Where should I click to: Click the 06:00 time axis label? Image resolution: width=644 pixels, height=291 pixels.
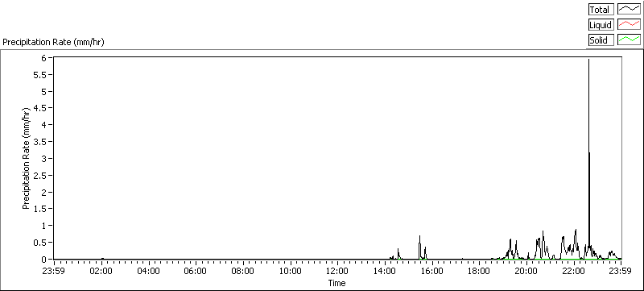pyautogui.click(x=196, y=271)
